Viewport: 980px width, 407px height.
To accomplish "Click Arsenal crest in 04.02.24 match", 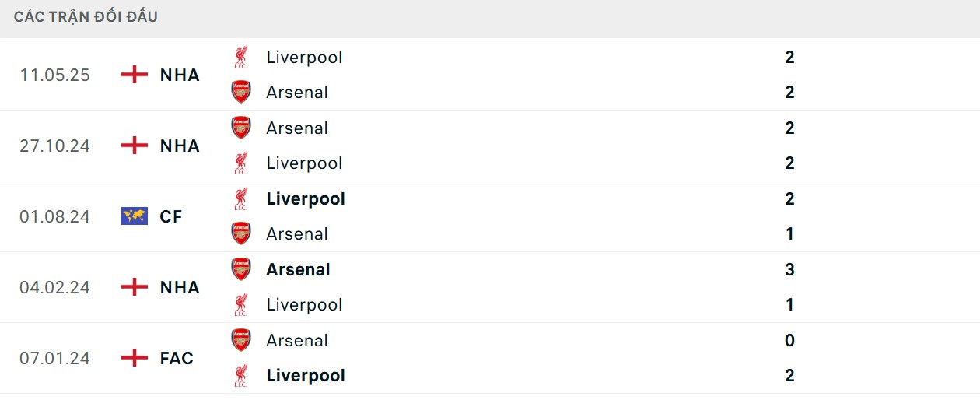I will (x=241, y=269).
